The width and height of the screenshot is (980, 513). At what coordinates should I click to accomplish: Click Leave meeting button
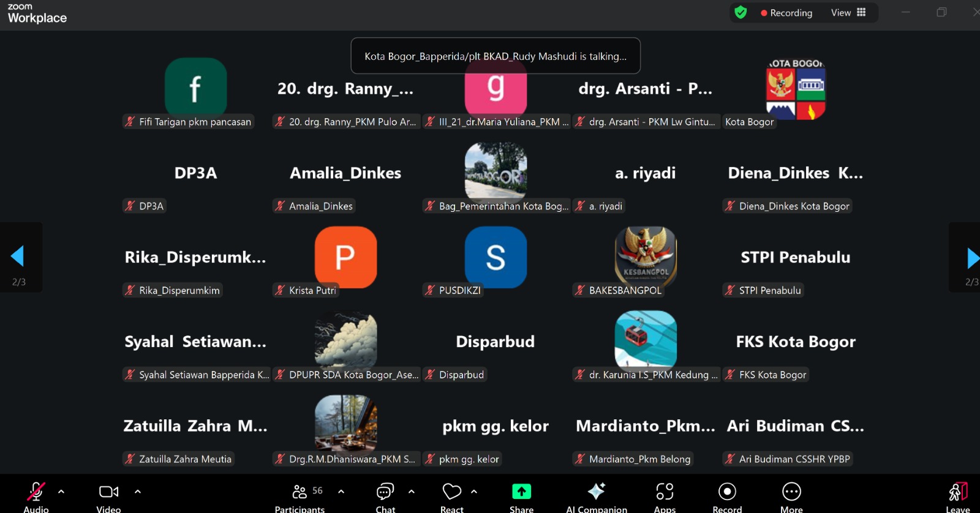pyautogui.click(x=957, y=492)
